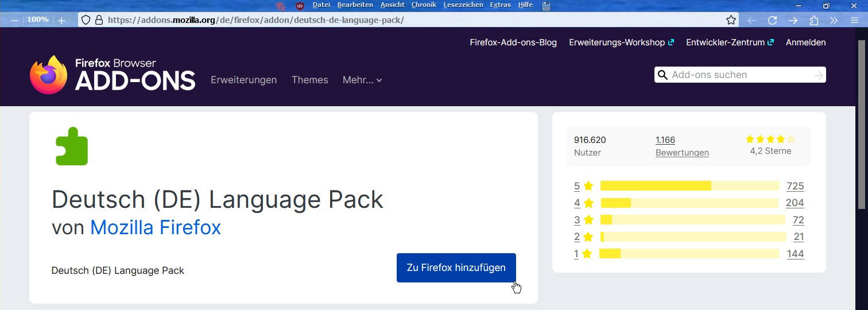Click the four-star rating icons

point(770,139)
